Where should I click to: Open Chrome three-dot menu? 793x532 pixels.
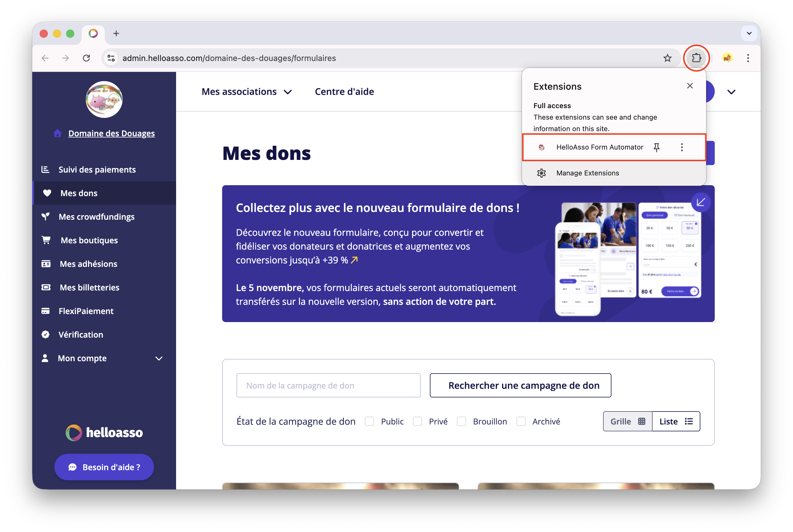tap(748, 58)
